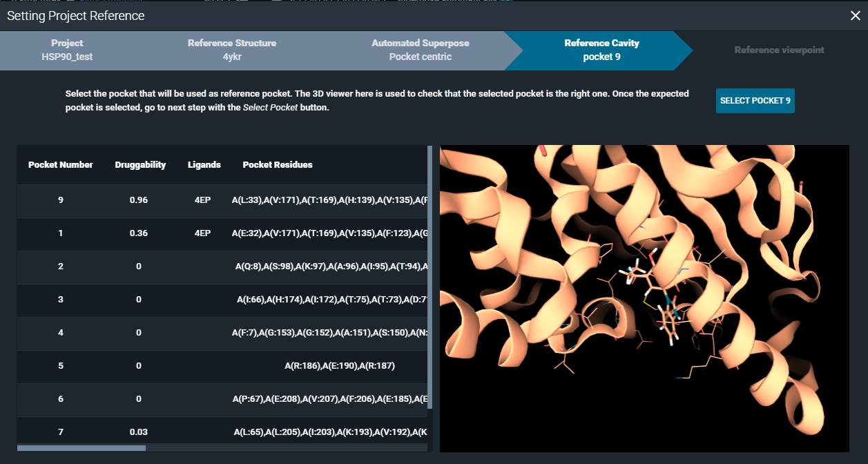Go to the Project HSP90_test step
The width and height of the screenshot is (868, 464).
(67, 50)
